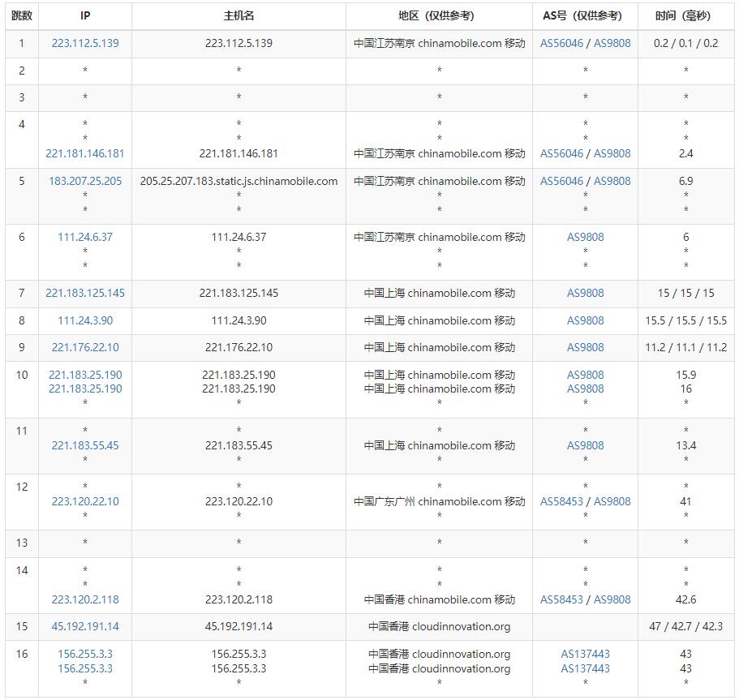Open 221.183.125.145 link in IP column
Viewport: 739px width, 700px height.
[x=85, y=293]
